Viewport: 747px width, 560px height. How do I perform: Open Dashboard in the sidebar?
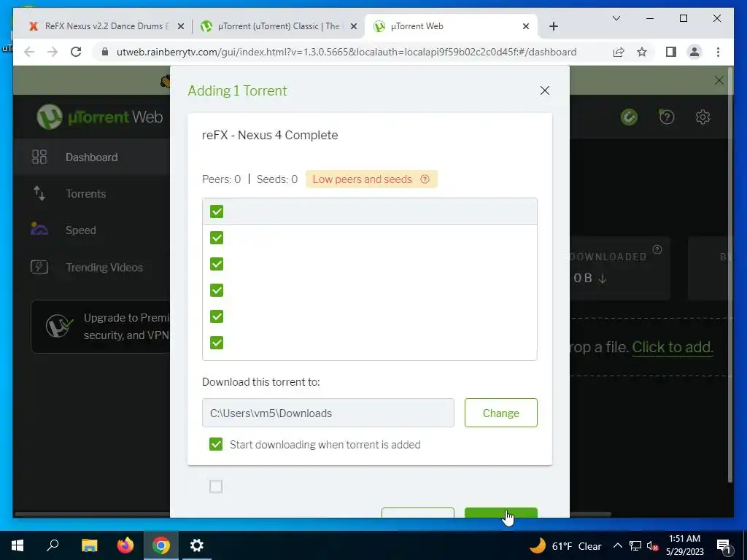[x=91, y=157]
